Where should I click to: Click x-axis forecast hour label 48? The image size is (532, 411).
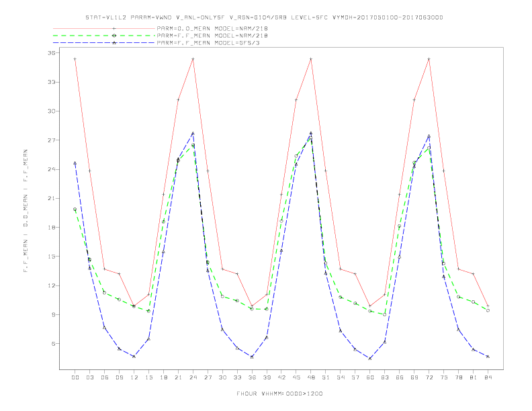click(311, 377)
